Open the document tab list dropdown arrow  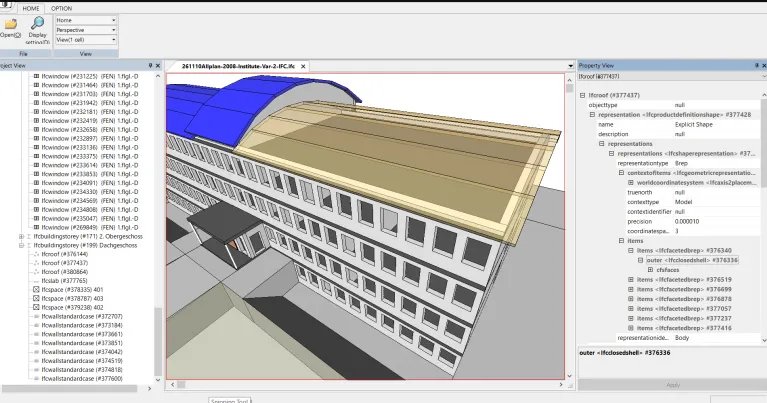pos(570,66)
